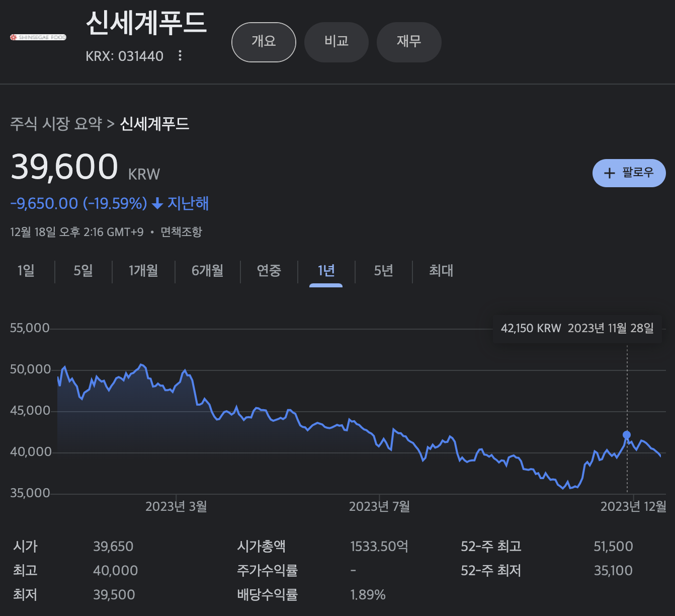Switch chart to 6개월 range

(x=208, y=271)
